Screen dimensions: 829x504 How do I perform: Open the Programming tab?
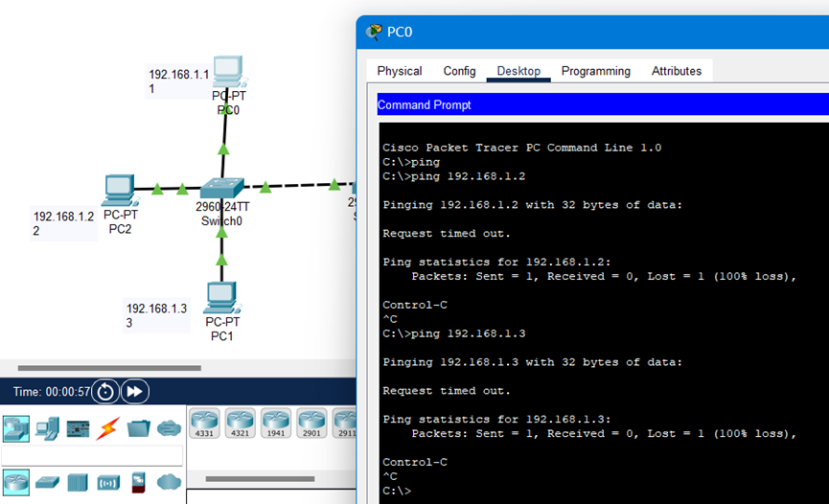[x=596, y=71]
